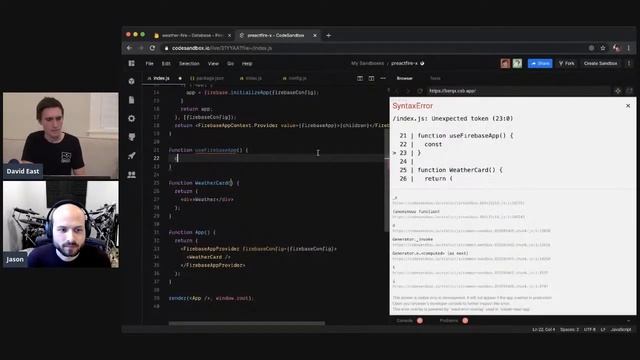Open the Chrome three-dot menu
This screenshot has width=640, height=360.
629,48
